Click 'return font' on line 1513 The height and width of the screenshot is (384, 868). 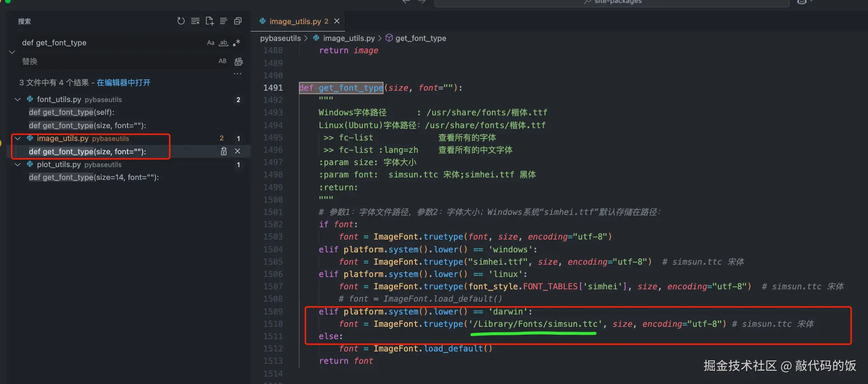pos(346,361)
